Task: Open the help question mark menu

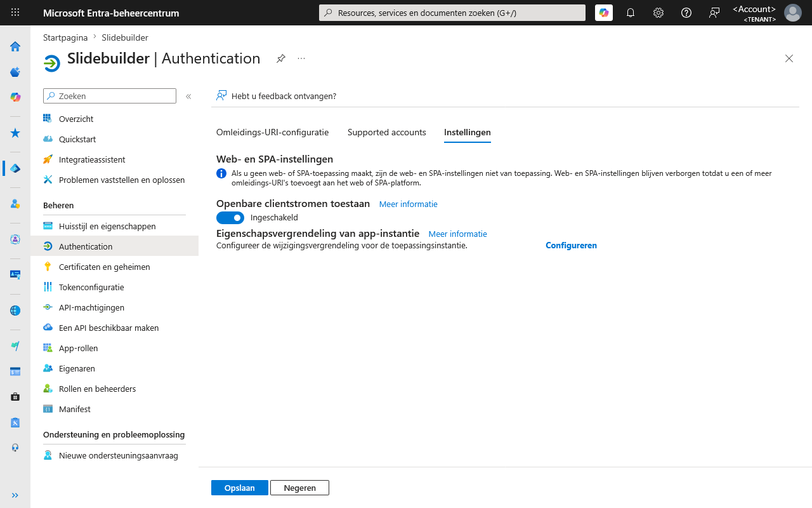Action: (x=686, y=13)
